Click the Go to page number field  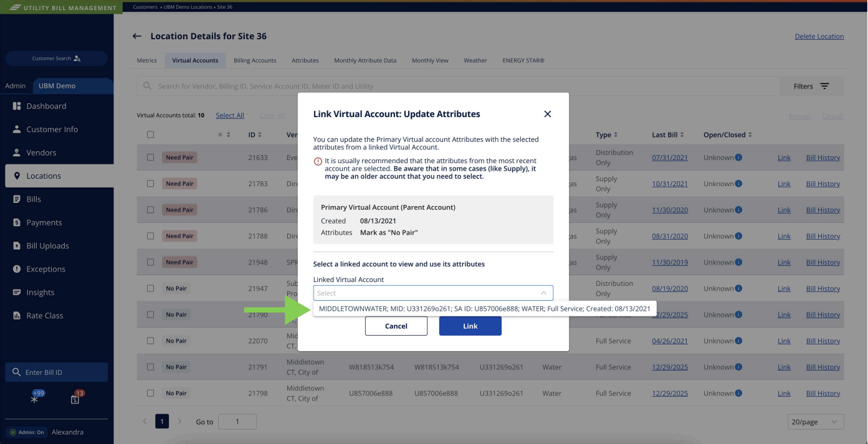(x=237, y=422)
